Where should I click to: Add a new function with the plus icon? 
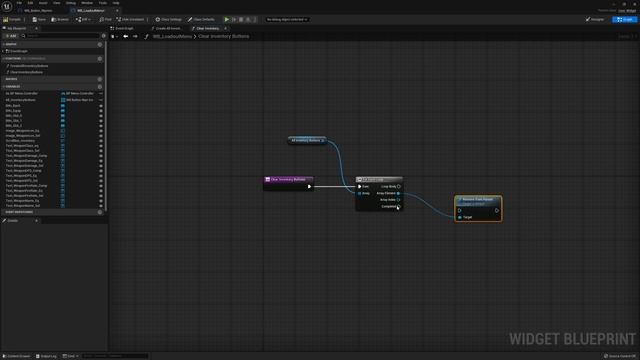pos(100,59)
